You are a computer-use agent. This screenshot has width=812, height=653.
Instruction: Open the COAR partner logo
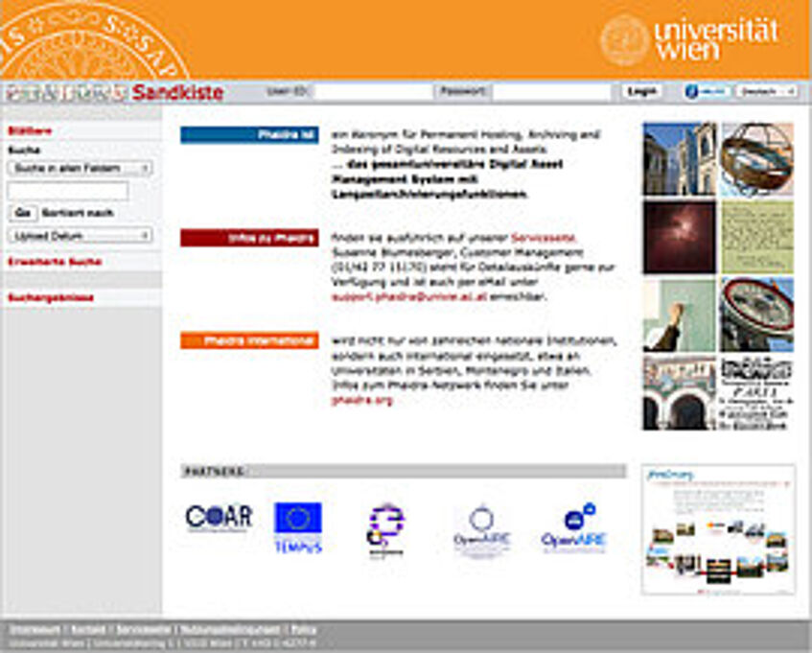click(219, 518)
